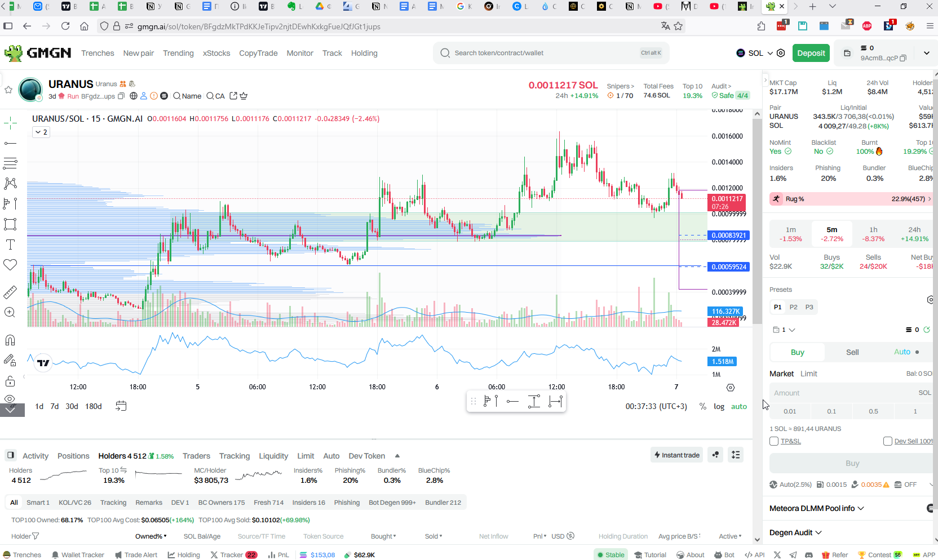Activate the chart zoom in tool

tap(10, 313)
